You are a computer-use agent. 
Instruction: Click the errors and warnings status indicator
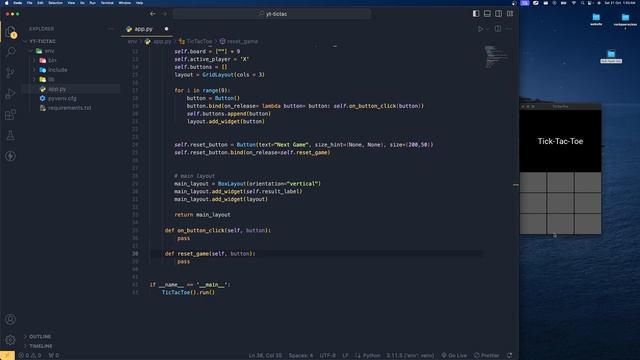(30, 356)
